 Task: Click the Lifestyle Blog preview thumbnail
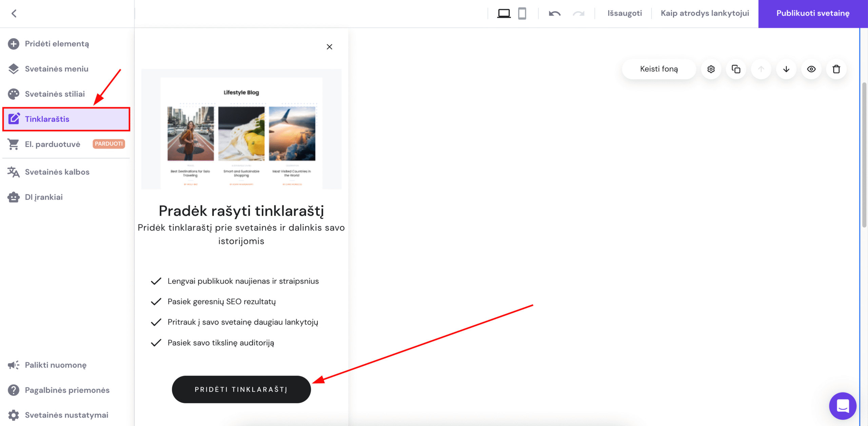click(241, 129)
